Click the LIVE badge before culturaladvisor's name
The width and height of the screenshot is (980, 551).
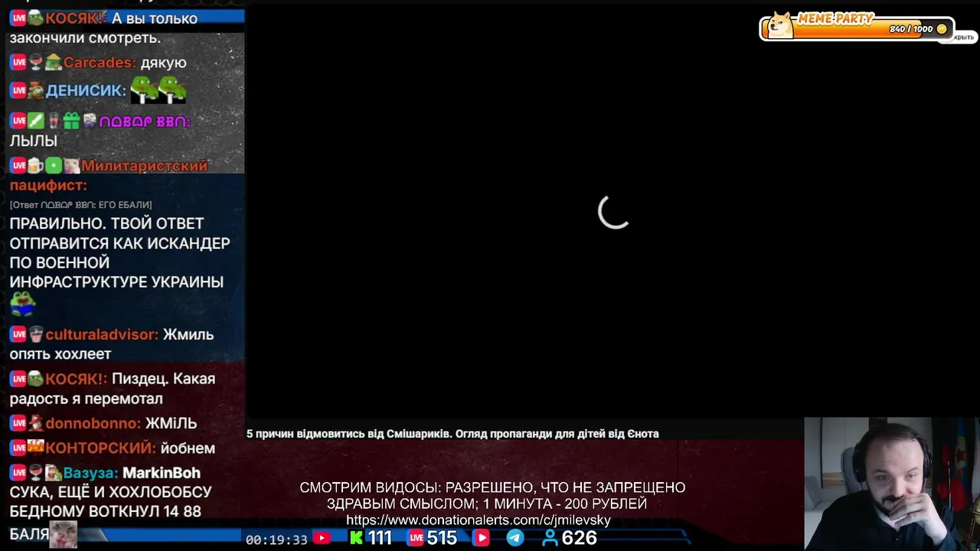click(x=18, y=334)
